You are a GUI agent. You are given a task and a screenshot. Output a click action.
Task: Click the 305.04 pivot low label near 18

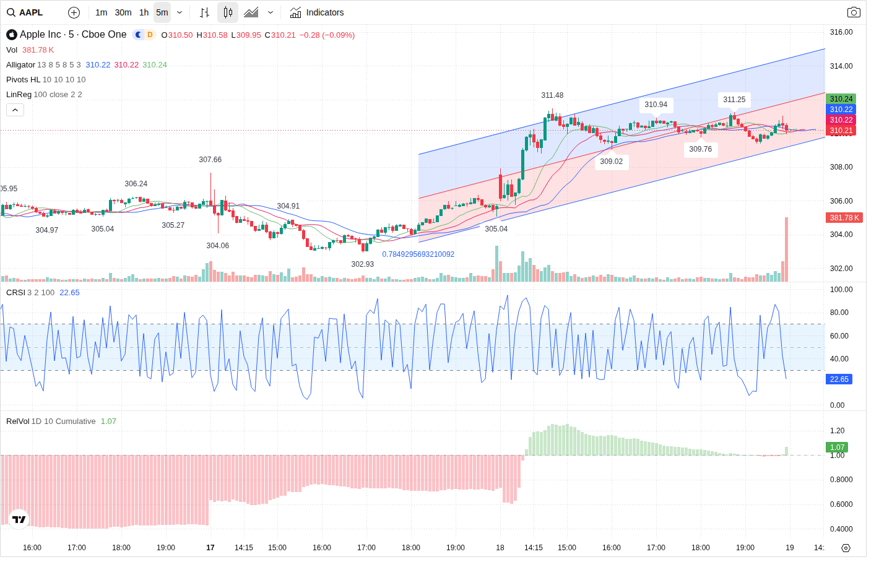tap(496, 229)
